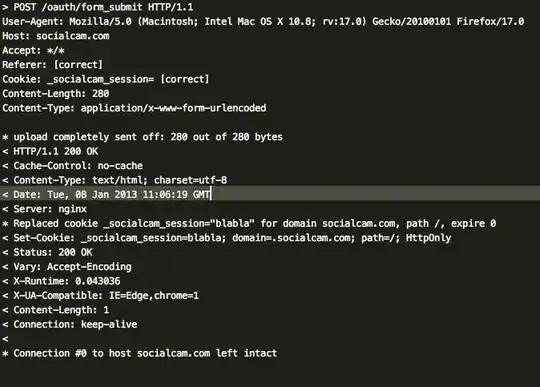Click the Cache-Control: no-cache line

[72, 166]
